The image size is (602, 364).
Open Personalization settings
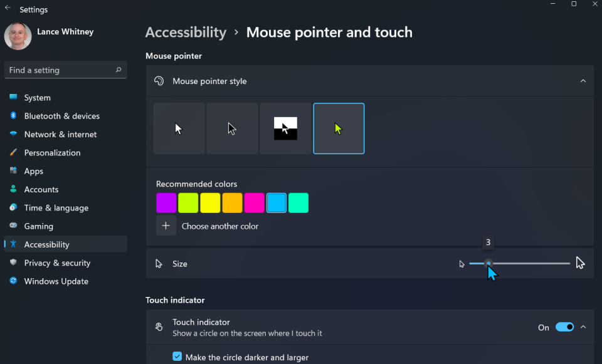(x=52, y=152)
